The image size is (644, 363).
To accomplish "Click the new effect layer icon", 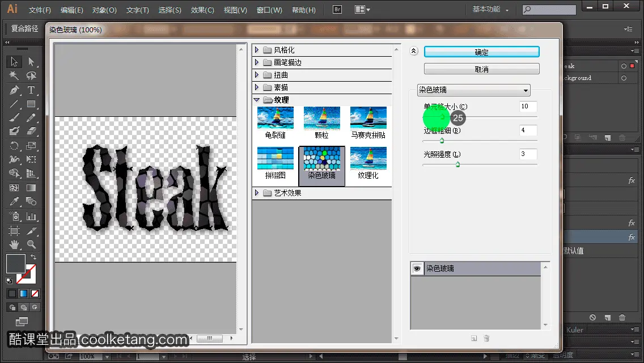I will click(x=474, y=339).
